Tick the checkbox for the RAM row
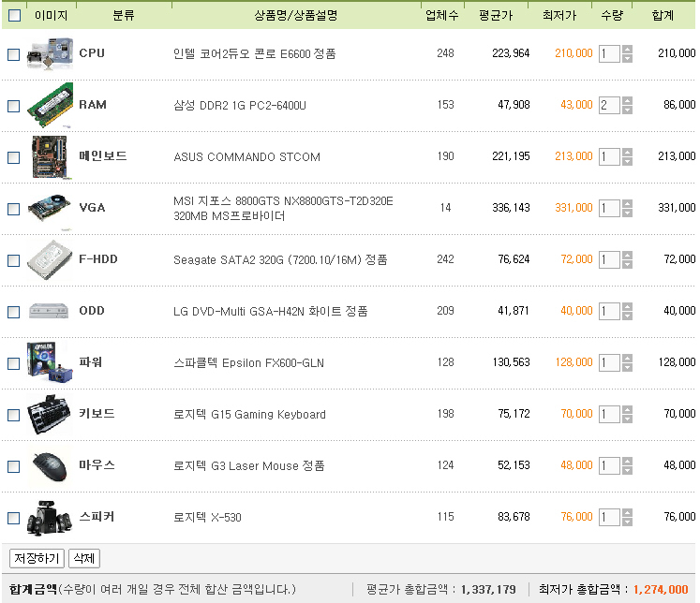 14,106
